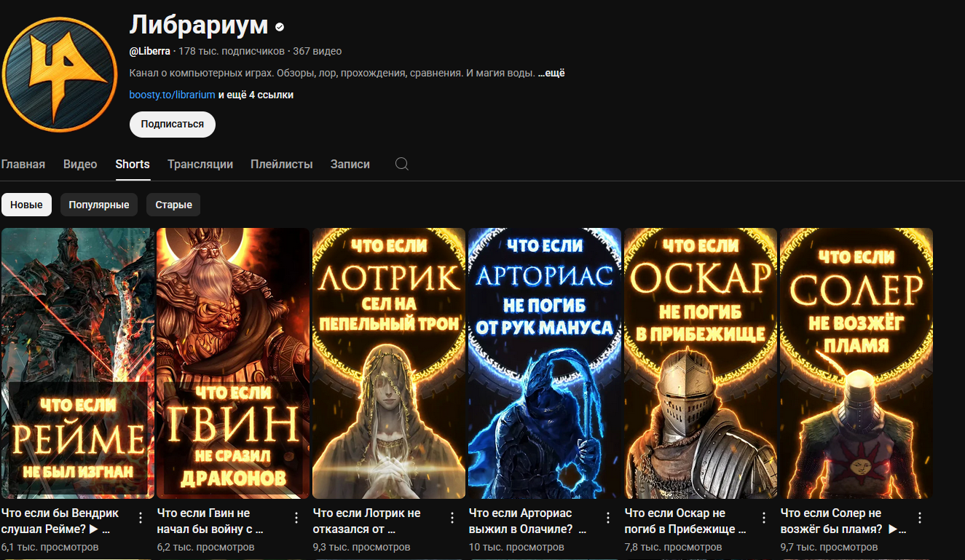Open the Рейме не был изгнан thumbnail
Viewport: 965px width, 560px height.
pyautogui.click(x=77, y=363)
